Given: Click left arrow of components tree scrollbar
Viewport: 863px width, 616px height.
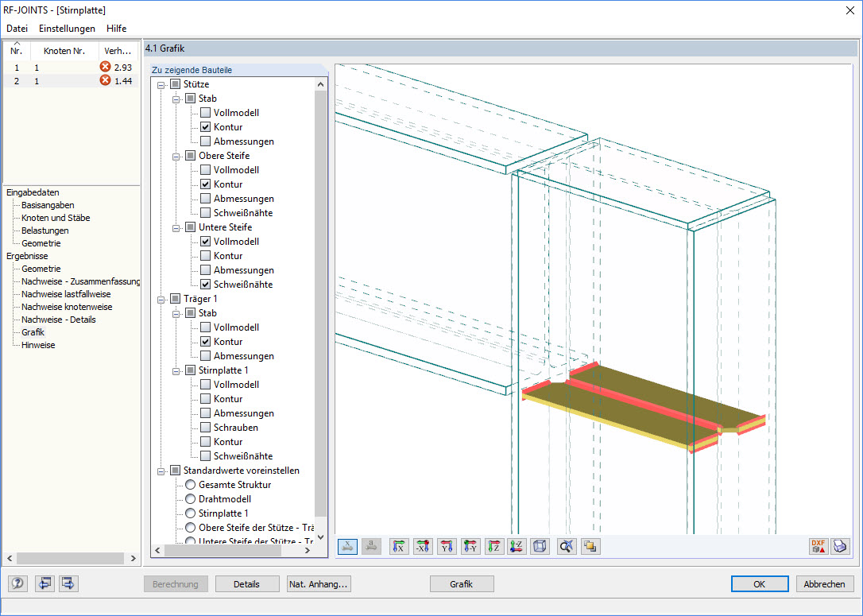Looking at the screenshot, I should pos(158,551).
